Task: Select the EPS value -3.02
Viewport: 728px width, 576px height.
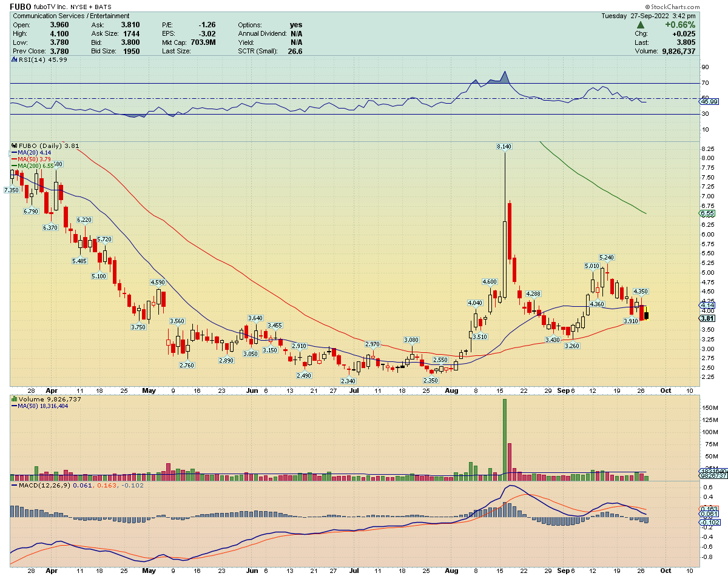Action: [207, 34]
